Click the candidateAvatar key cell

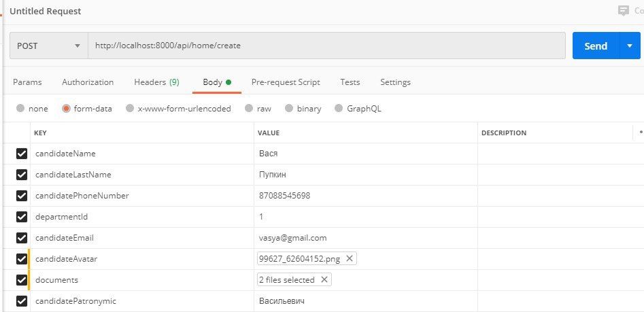click(x=142, y=259)
